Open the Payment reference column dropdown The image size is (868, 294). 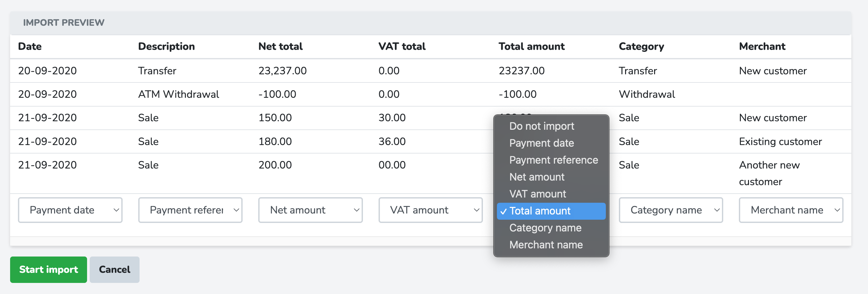click(190, 210)
